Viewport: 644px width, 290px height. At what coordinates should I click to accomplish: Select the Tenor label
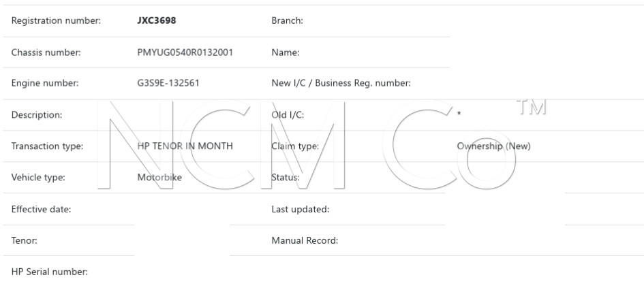click(25, 240)
